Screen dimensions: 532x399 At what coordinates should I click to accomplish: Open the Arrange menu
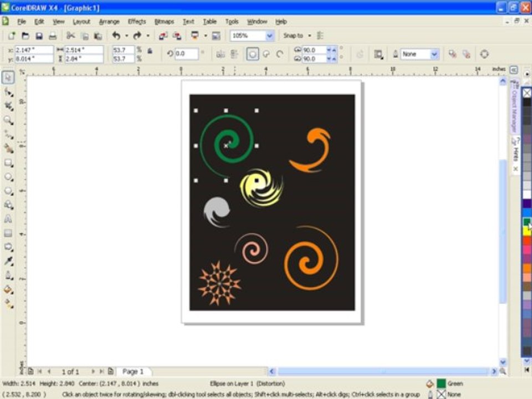109,22
